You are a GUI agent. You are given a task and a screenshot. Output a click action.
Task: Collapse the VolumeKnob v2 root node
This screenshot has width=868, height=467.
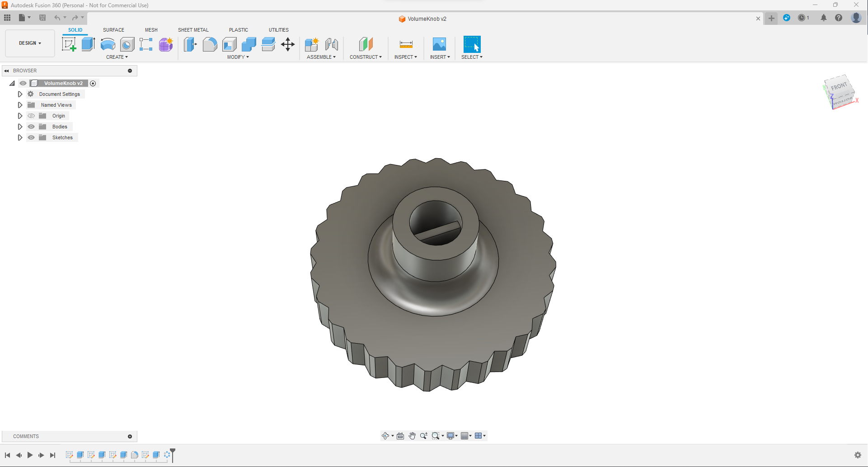tap(12, 83)
